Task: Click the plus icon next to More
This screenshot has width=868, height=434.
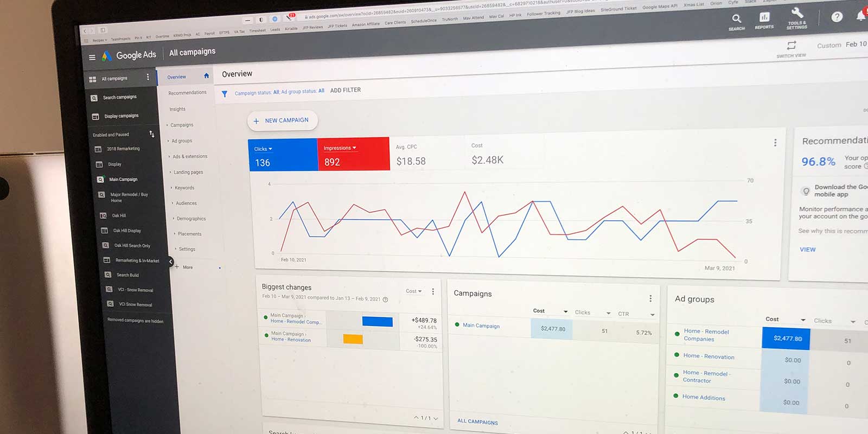Action: pyautogui.click(x=177, y=266)
